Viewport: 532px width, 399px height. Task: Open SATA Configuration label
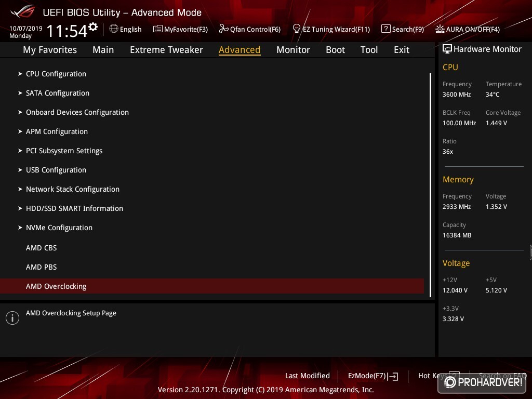58,93
